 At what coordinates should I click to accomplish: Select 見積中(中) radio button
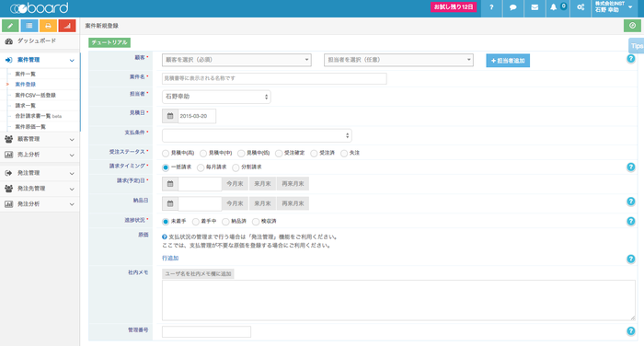click(203, 154)
